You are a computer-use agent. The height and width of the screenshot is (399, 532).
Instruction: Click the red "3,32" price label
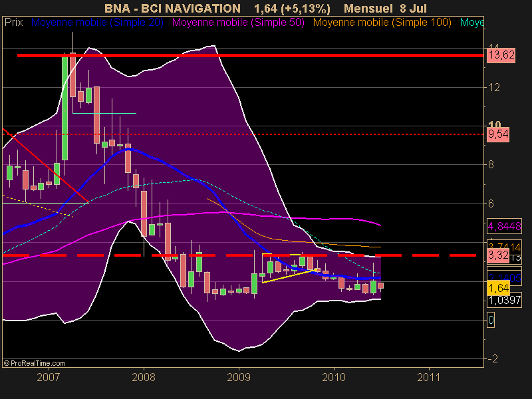coord(498,255)
